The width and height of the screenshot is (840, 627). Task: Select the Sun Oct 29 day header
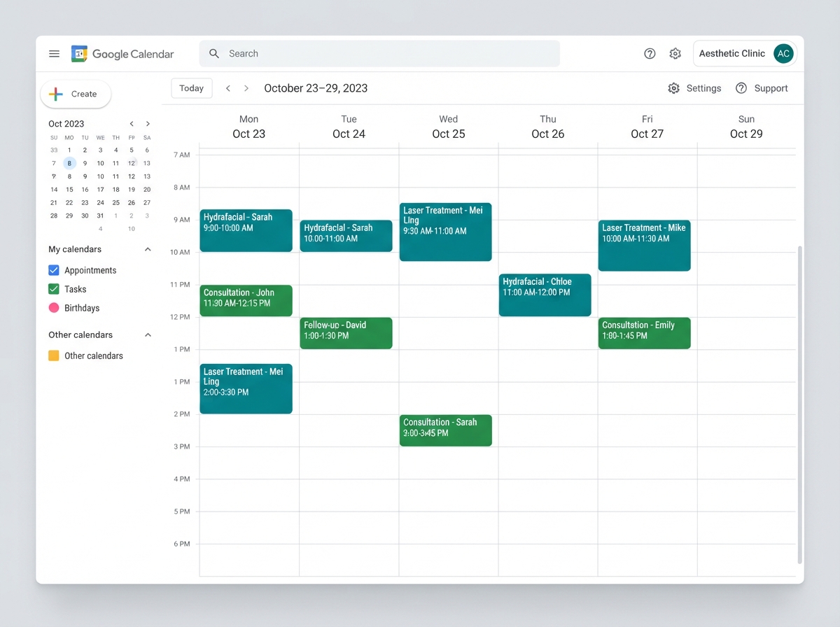pyautogui.click(x=746, y=127)
